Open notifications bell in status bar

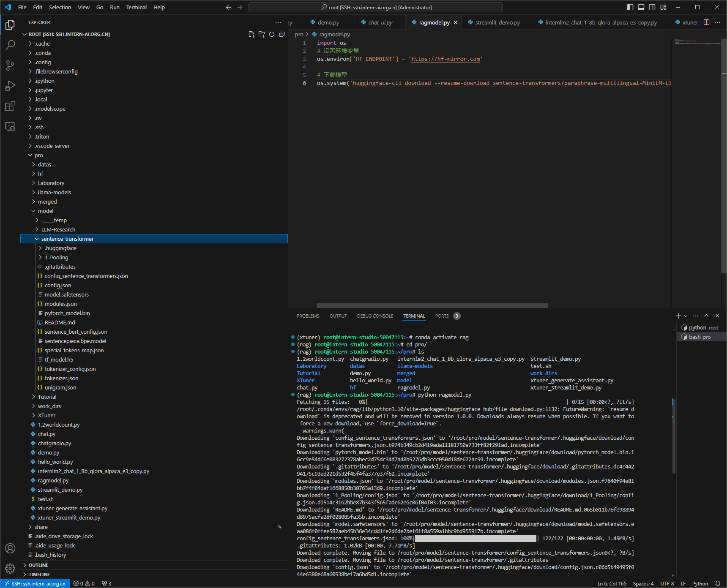718,584
